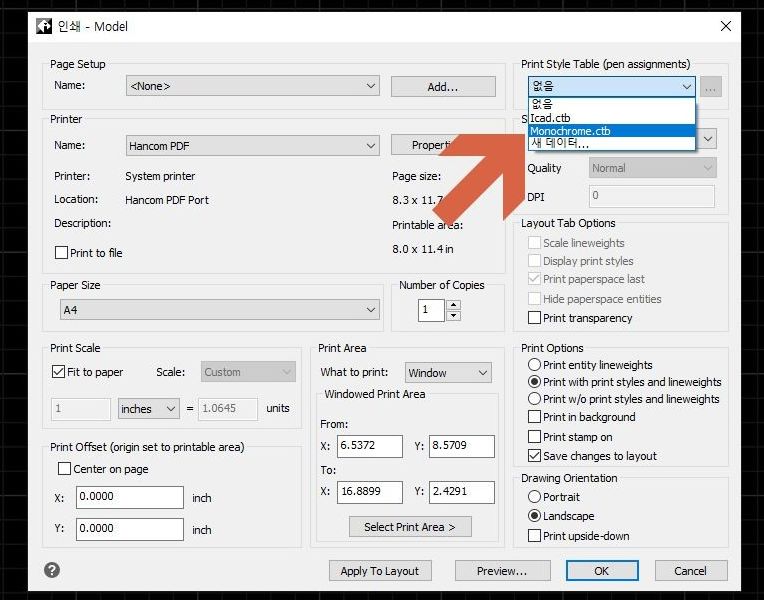764x600 pixels.
Task: Enable Center on page checkbox
Action: click(x=64, y=469)
